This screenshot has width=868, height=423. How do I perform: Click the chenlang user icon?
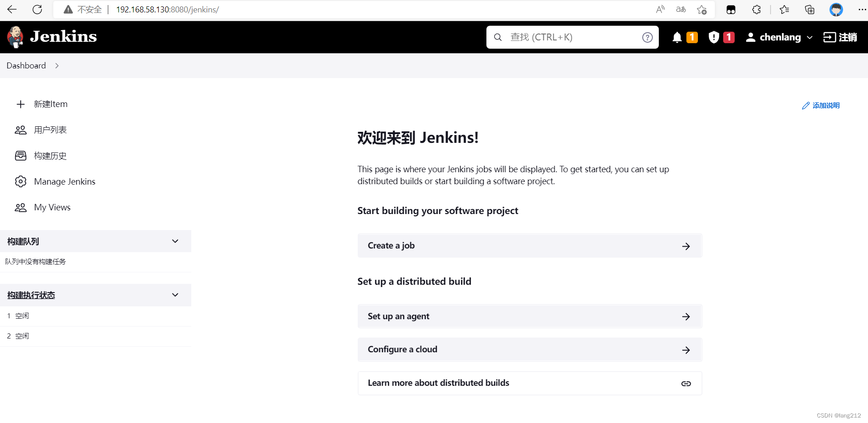pyautogui.click(x=750, y=37)
